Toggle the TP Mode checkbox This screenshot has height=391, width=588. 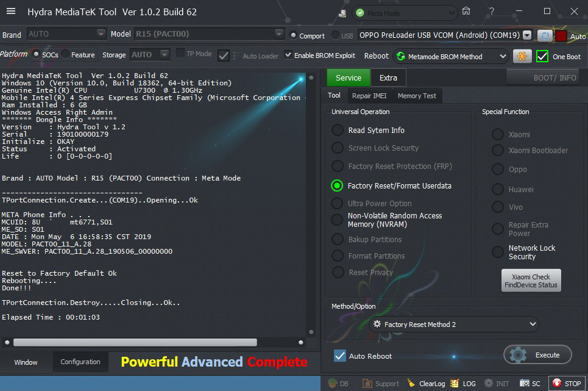coord(180,53)
